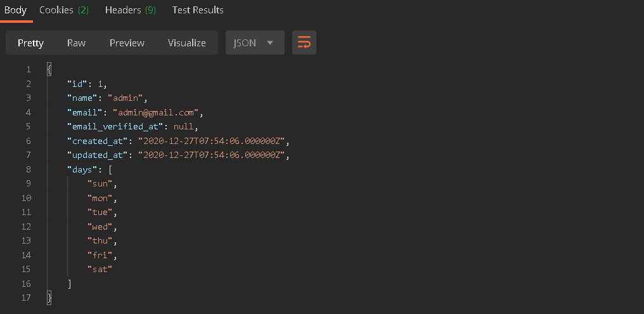Select the Pretty view mode
Screen dimensions: 644x314
[31, 43]
